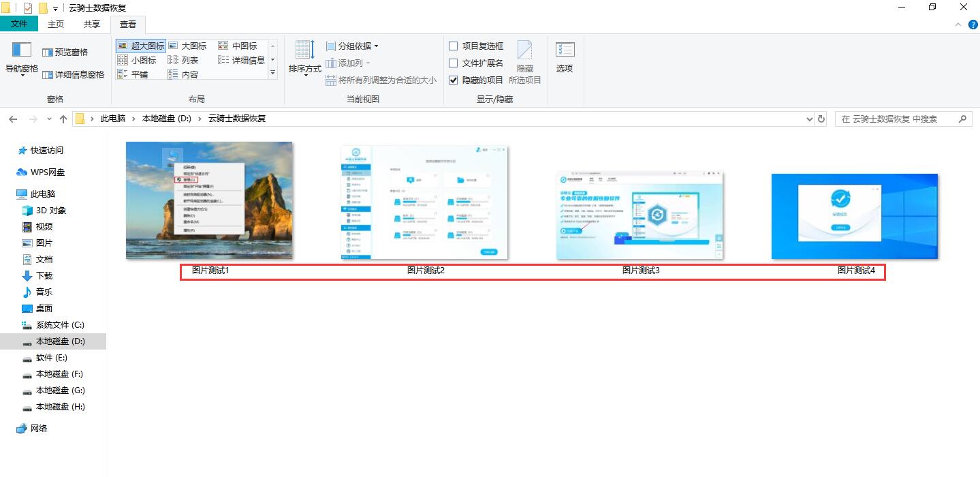Switch to the 主页 ribbon tab
The width and height of the screenshot is (980, 477).
coord(56,24)
